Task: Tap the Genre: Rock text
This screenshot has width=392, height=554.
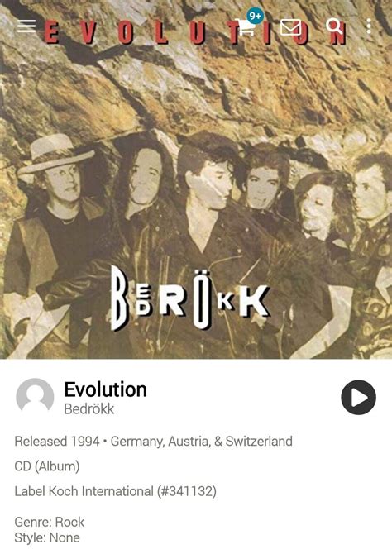Action: pos(50,522)
